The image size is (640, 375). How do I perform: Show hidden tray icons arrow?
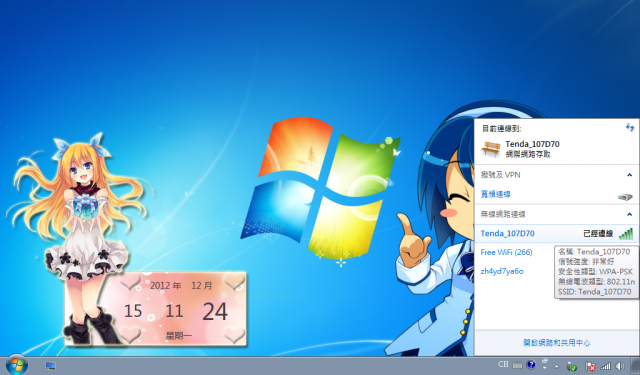point(556,366)
